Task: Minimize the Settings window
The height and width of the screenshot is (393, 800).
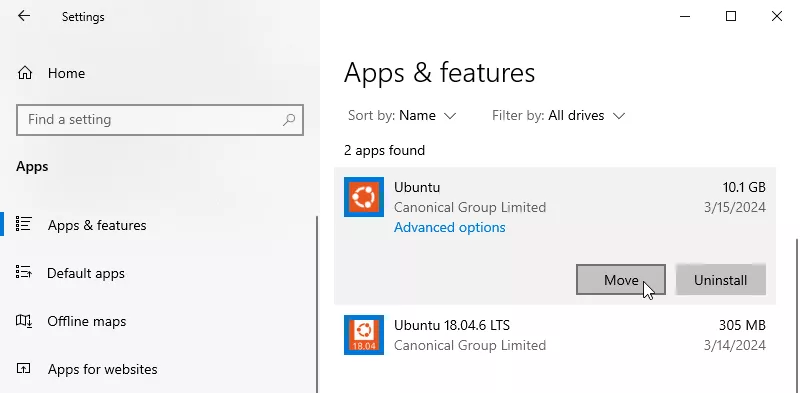Action: [x=685, y=16]
